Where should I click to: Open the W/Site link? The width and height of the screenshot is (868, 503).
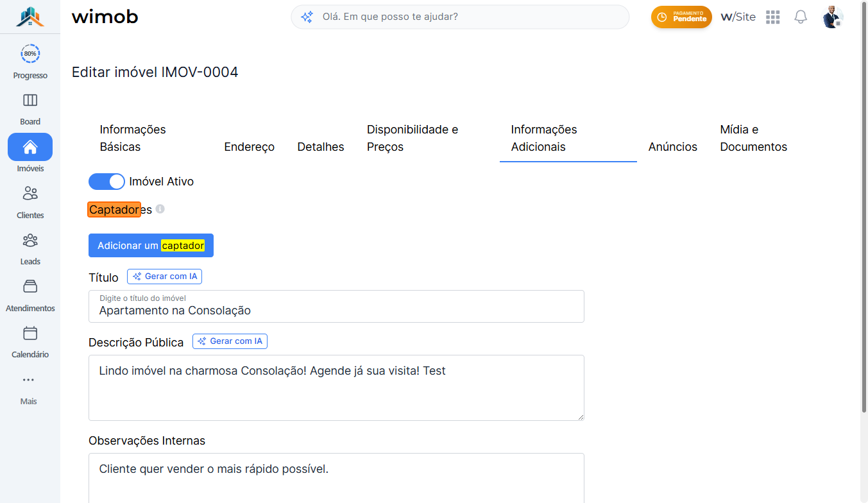click(738, 17)
